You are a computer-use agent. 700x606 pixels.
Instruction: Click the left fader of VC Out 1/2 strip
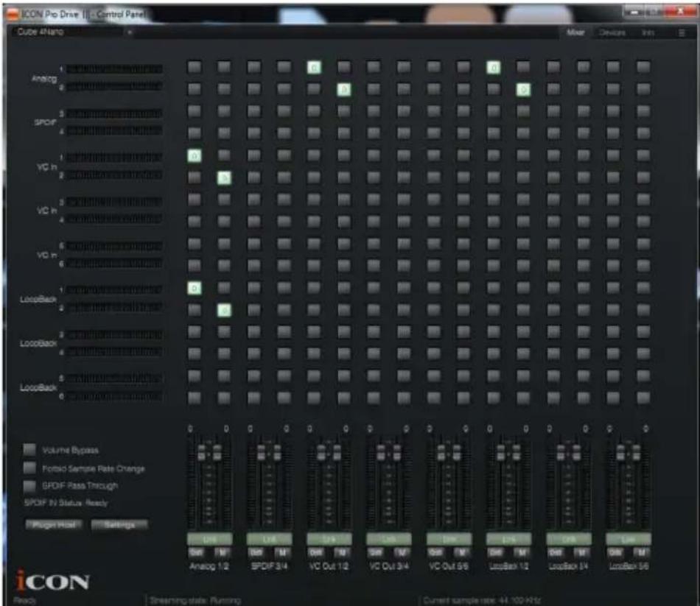pos(321,452)
